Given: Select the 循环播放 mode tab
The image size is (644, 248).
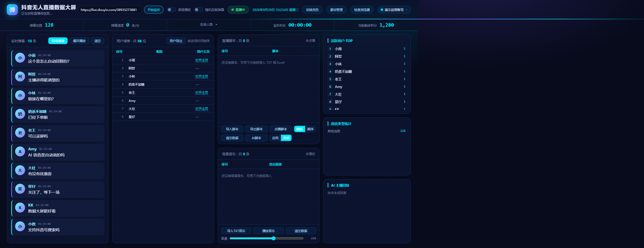Looking at the screenshot, I should [x=79, y=41].
